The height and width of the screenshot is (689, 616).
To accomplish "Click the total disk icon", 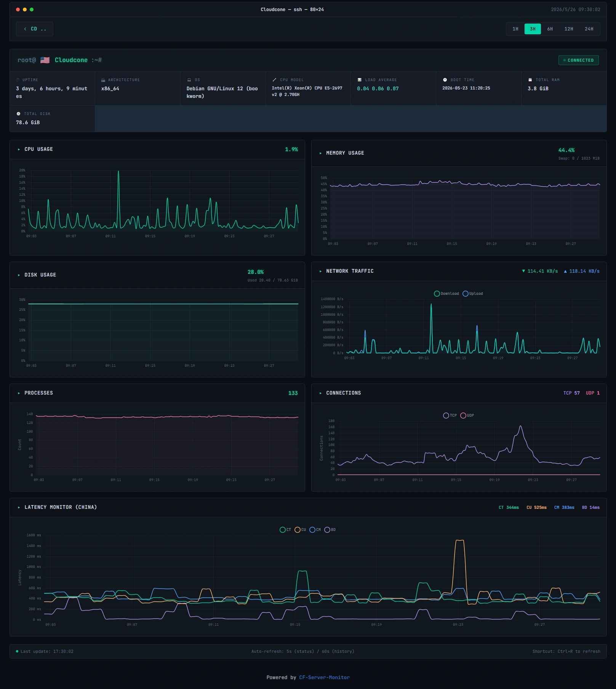I will coord(18,114).
